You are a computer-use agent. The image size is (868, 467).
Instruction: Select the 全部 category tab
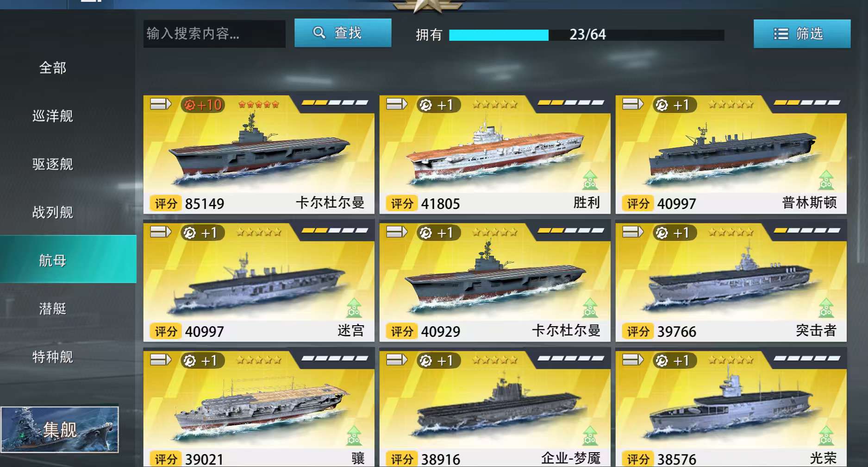click(53, 68)
